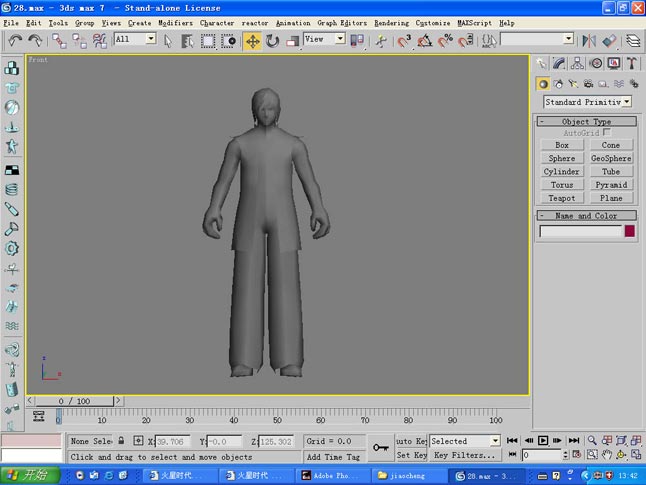Click the Unlink Selection icon
This screenshot has width=646, height=485.
(x=80, y=41)
